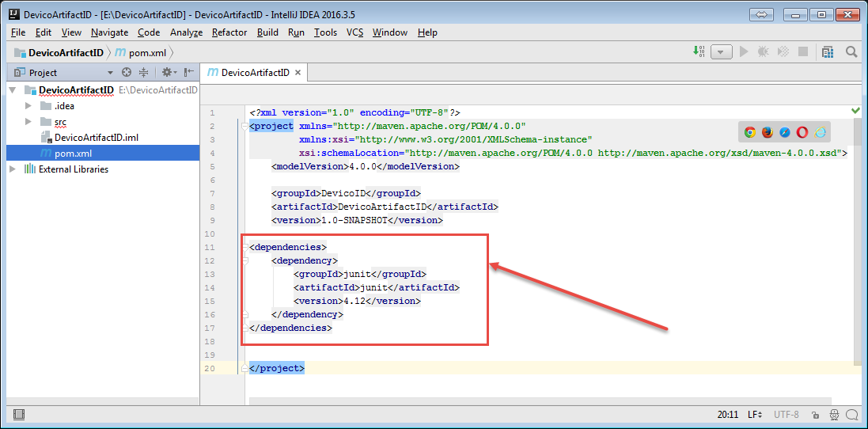Viewport: 868px width, 429px height.
Task: Toggle read-only lock icon in status bar
Action: tap(815, 415)
